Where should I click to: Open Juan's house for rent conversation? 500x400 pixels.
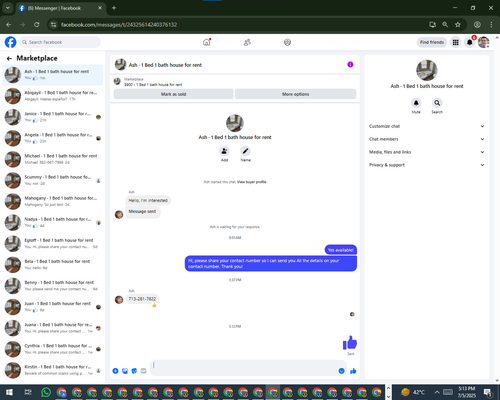[53, 307]
